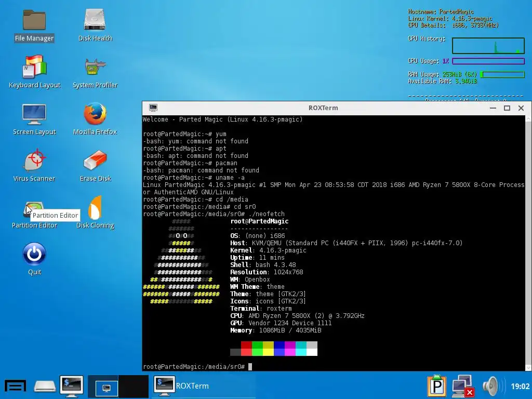
Task: Click the "Resolution: 1024x768" line
Action: coord(267,272)
